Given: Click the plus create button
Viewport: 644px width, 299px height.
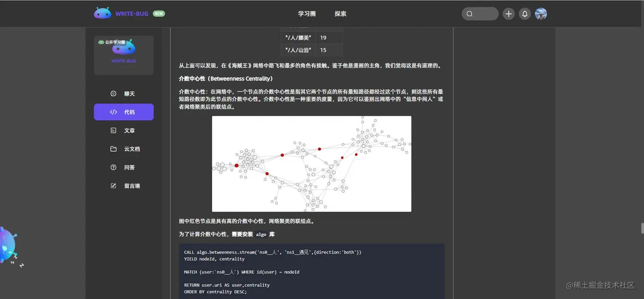Looking at the screenshot, I should tap(509, 14).
